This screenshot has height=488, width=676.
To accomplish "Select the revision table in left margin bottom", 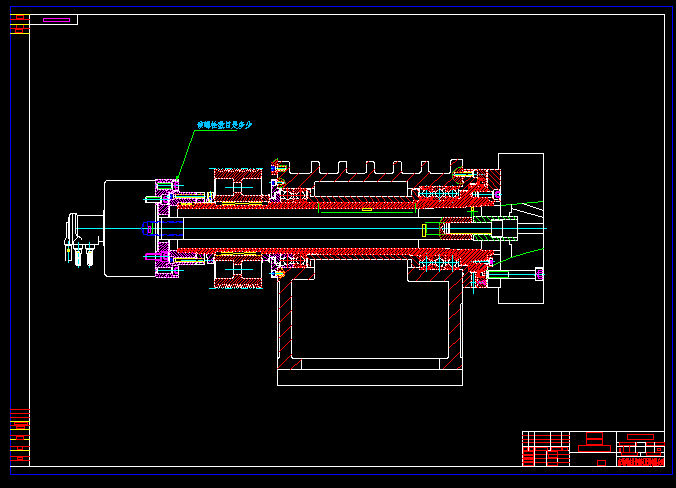I will click(x=20, y=435).
